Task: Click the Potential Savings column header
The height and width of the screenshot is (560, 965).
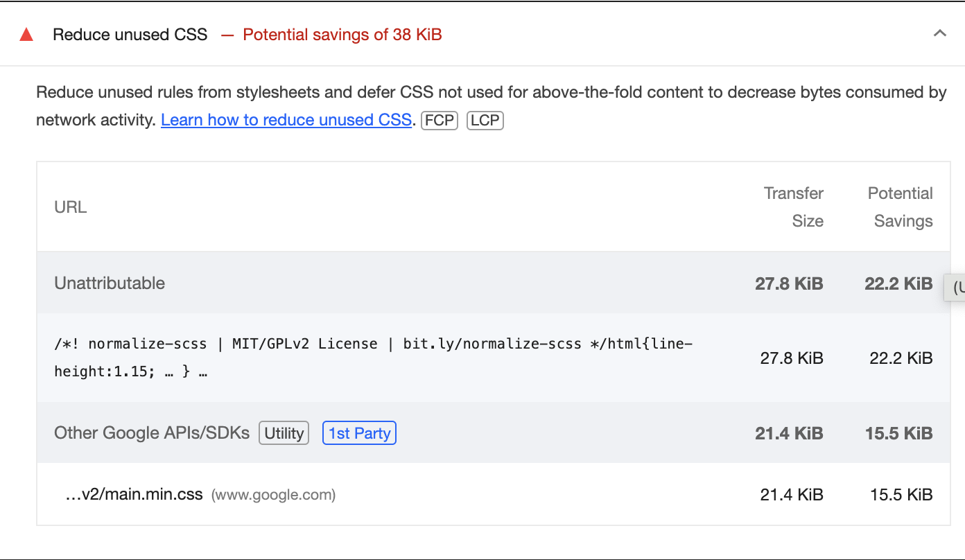Action: (x=900, y=207)
